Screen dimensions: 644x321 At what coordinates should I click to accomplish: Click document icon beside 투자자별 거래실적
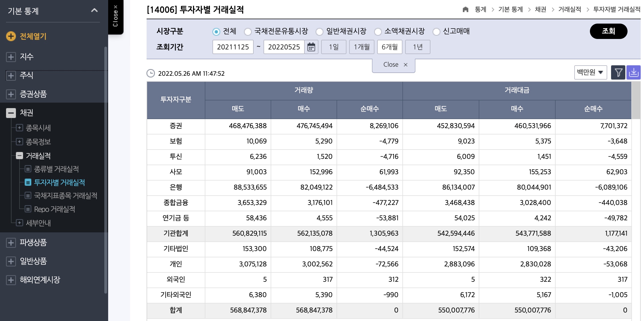point(28,182)
